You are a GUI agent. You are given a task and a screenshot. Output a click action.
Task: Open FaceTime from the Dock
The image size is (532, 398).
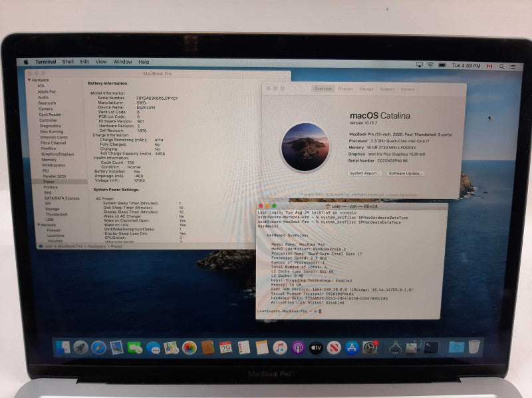pos(135,347)
